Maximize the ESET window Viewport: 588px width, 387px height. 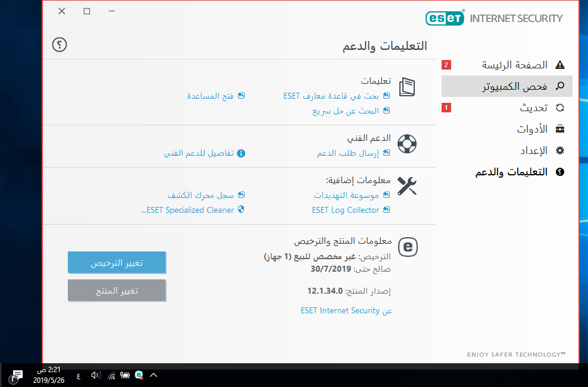[87, 11]
